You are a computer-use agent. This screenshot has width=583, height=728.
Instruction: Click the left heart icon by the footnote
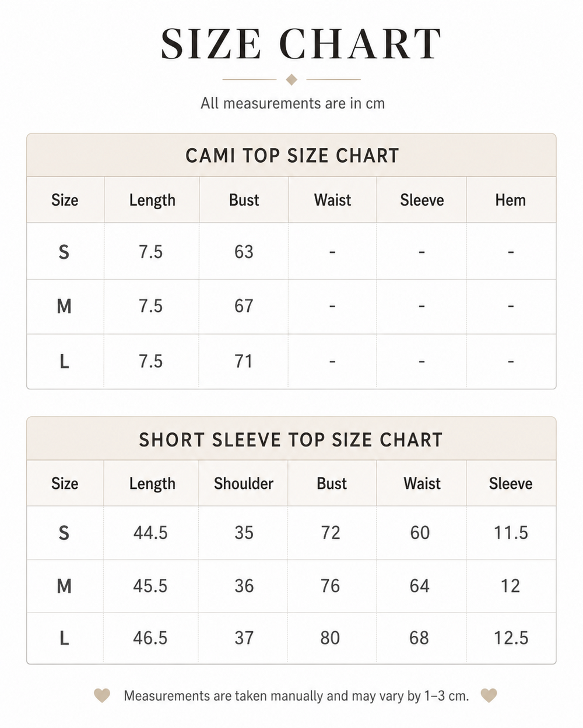click(x=102, y=695)
